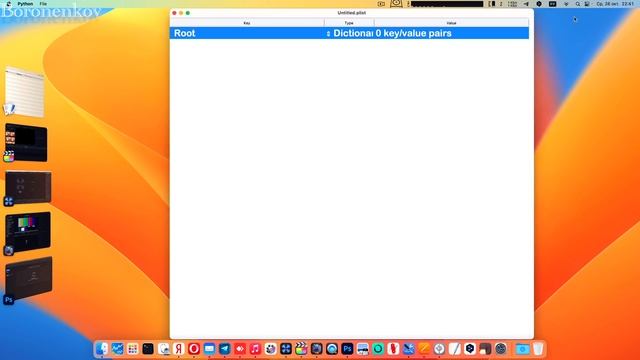
Task: Select the '0 key/value pairs' value cell
Action: pos(451,33)
